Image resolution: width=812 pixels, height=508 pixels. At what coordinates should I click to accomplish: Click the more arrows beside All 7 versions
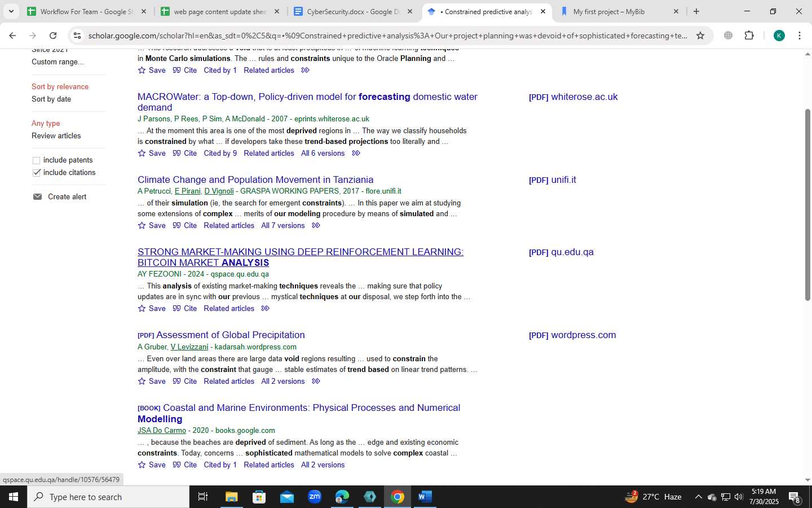click(x=316, y=226)
